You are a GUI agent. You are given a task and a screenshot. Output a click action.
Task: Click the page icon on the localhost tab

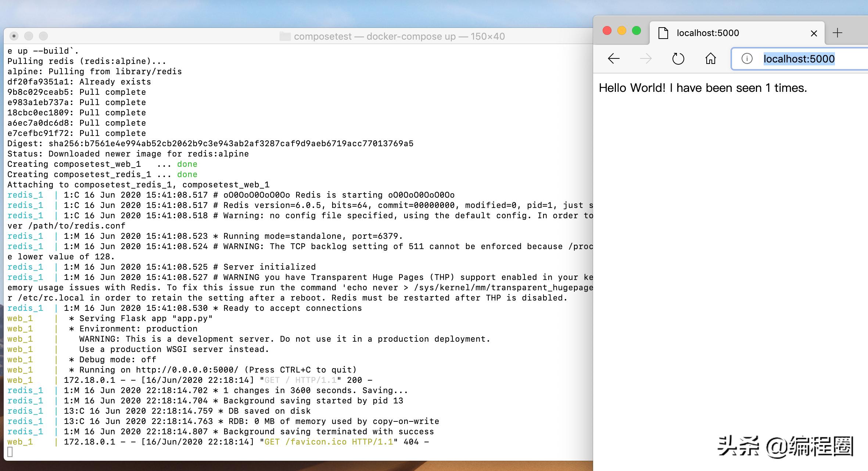[663, 33]
